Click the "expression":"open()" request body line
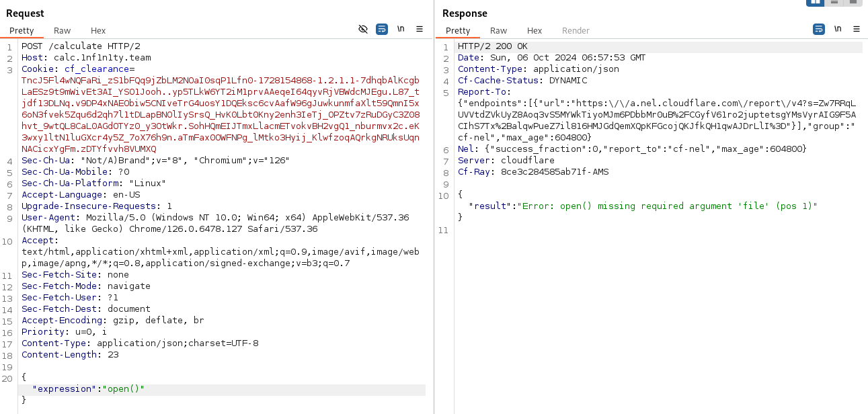 (88, 389)
